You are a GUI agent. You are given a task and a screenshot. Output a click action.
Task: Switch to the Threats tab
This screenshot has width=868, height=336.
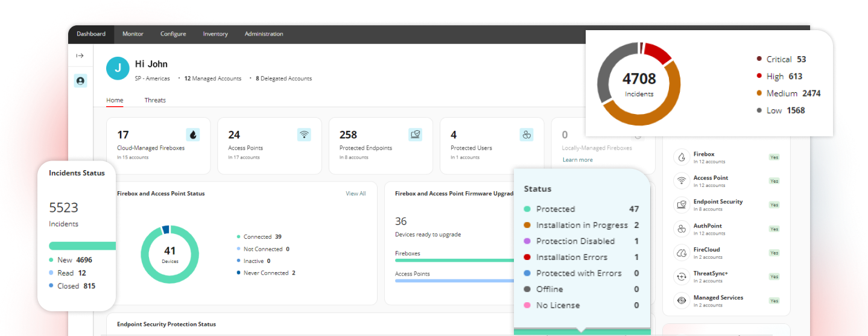pyautogui.click(x=155, y=100)
